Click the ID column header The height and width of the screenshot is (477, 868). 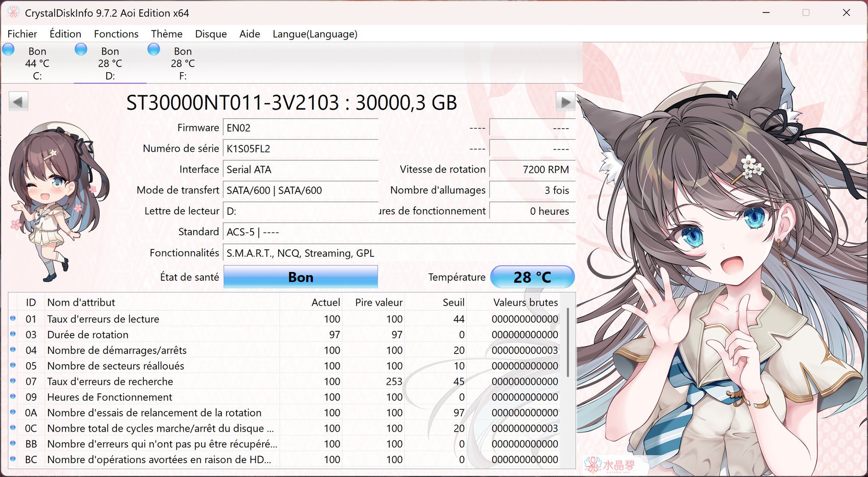[31, 302]
